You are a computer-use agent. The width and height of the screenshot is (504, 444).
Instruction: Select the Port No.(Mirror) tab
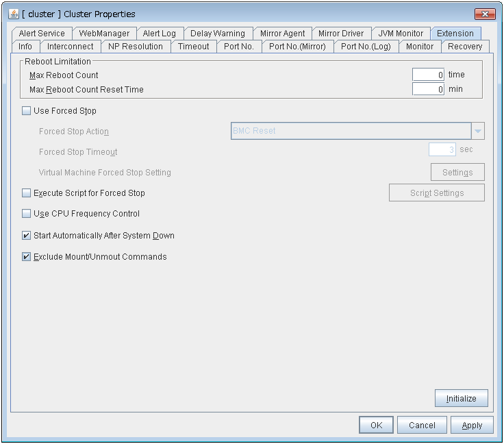[297, 47]
